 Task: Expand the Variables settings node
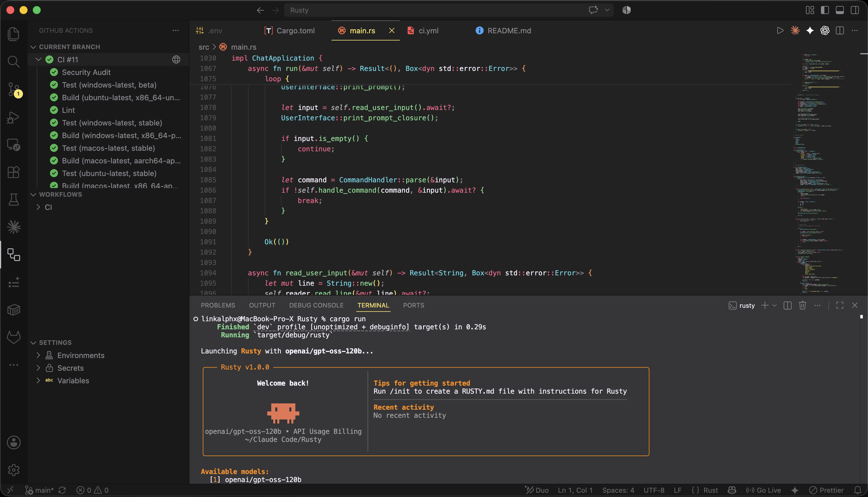pos(38,381)
